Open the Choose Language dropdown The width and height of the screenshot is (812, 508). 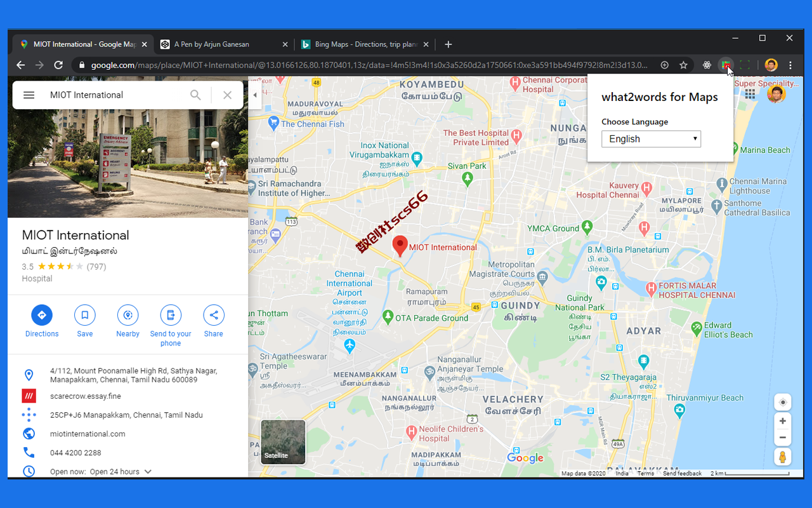[x=651, y=139]
